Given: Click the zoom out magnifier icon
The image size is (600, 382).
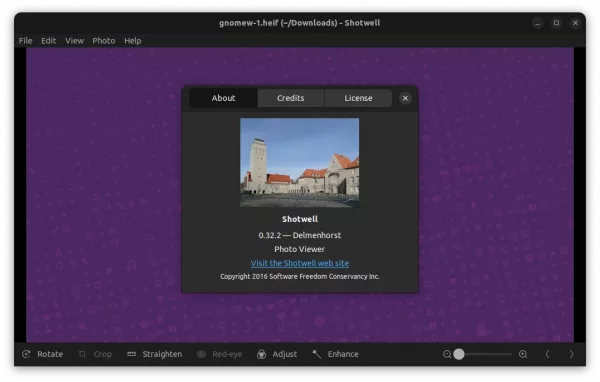Looking at the screenshot, I should [447, 354].
